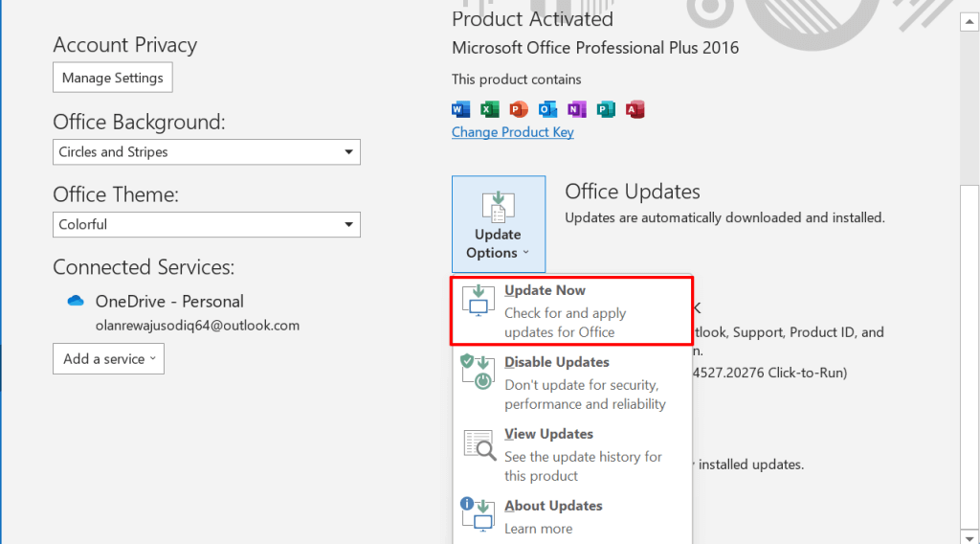The width and height of the screenshot is (980, 544).
Task: Click the Word product icon
Action: click(x=461, y=109)
